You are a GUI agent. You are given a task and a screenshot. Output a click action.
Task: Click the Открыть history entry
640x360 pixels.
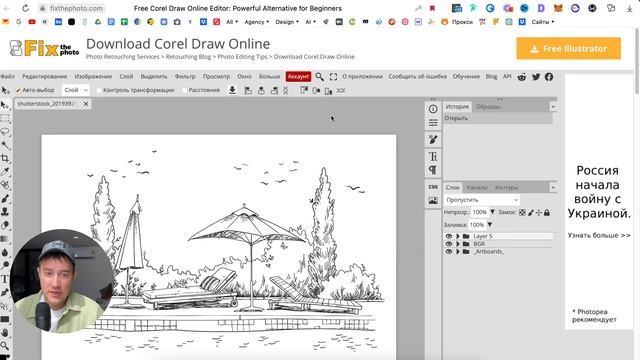497,118
